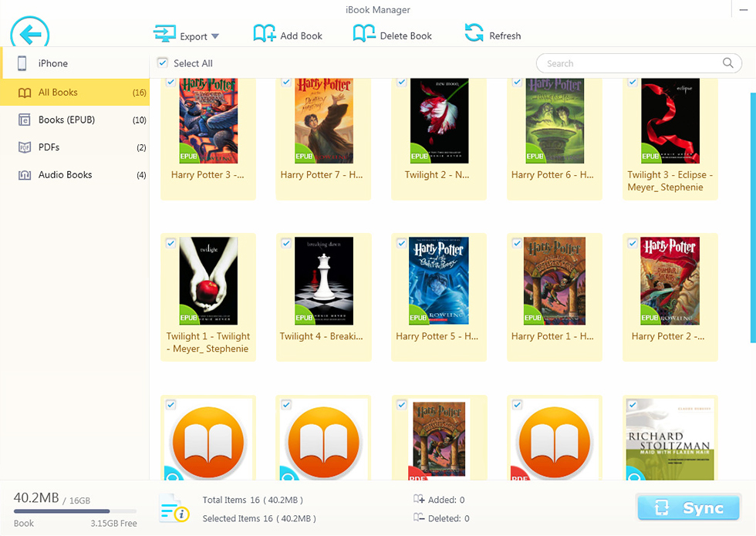Image resolution: width=756 pixels, height=536 pixels.
Task: Click the storage usage progress bar
Action: click(x=76, y=511)
